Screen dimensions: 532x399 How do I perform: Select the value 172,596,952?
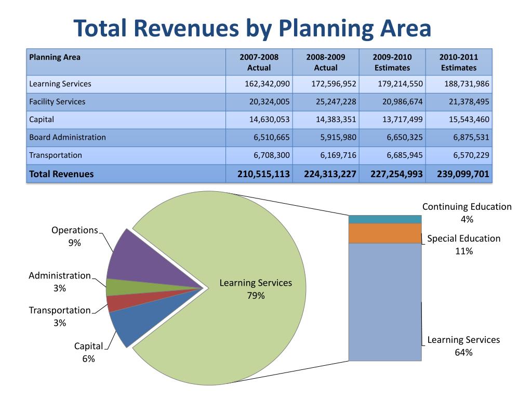coord(334,84)
